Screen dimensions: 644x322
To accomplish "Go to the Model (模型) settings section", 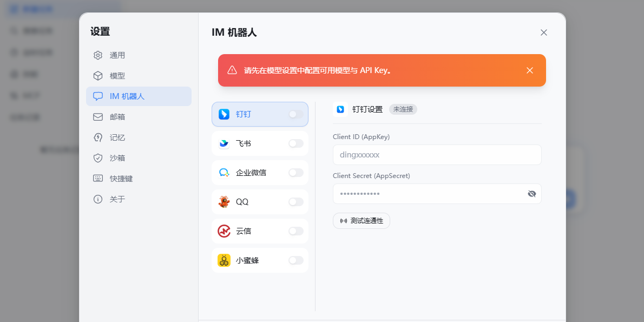I will 117,76.
